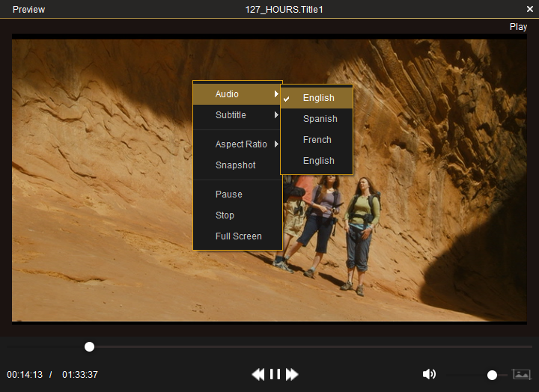Expand the Subtitle submenu arrow

[x=276, y=114]
